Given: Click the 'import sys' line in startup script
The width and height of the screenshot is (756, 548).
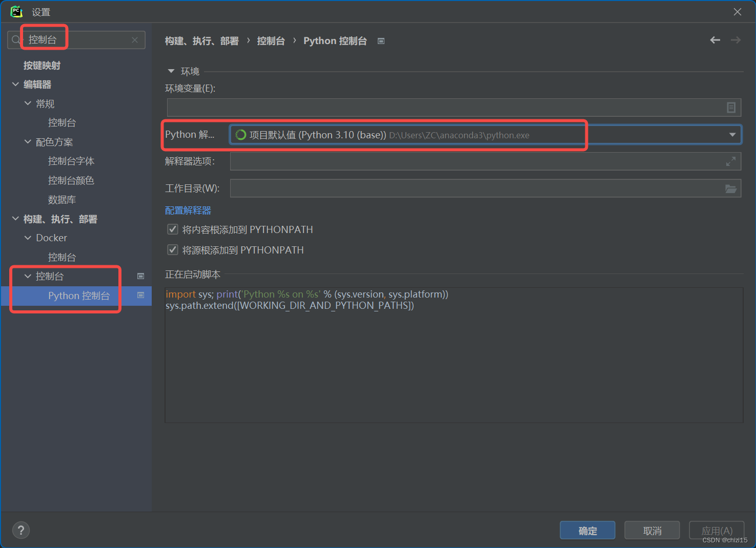Looking at the screenshot, I should (307, 294).
